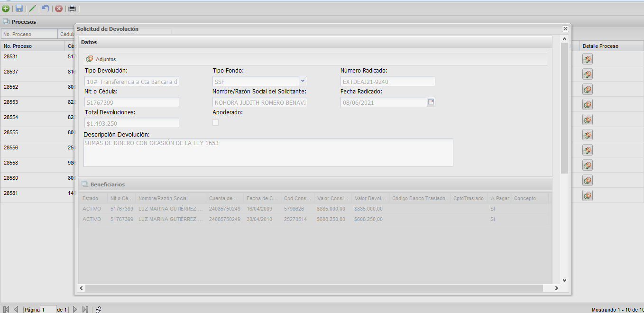Click the green add new record icon

coord(6,8)
